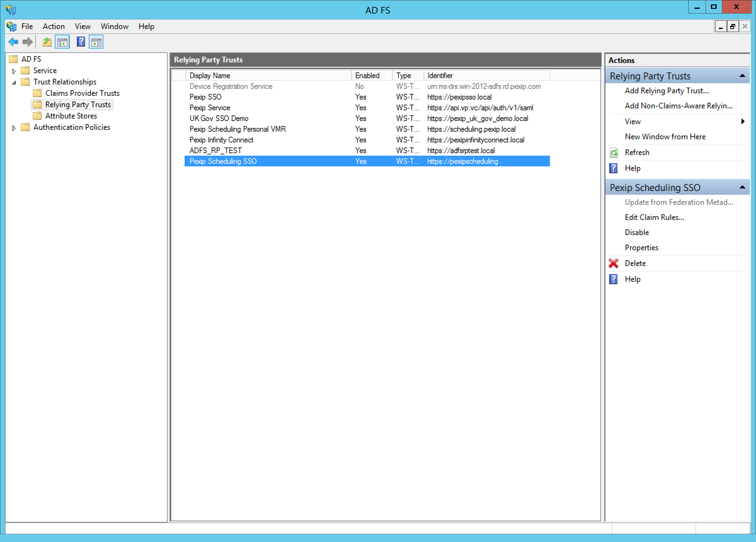Sort by the Display Name column header
The width and height of the screenshot is (756, 542).
coord(210,76)
